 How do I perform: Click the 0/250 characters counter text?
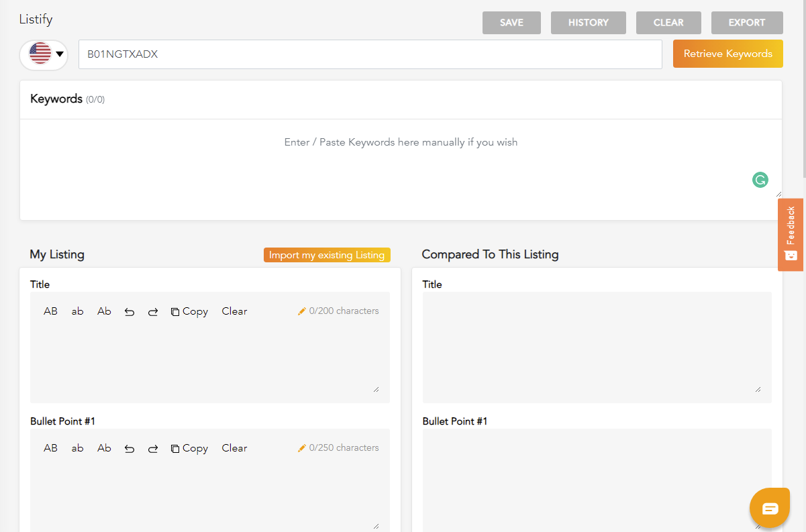pyautogui.click(x=344, y=448)
